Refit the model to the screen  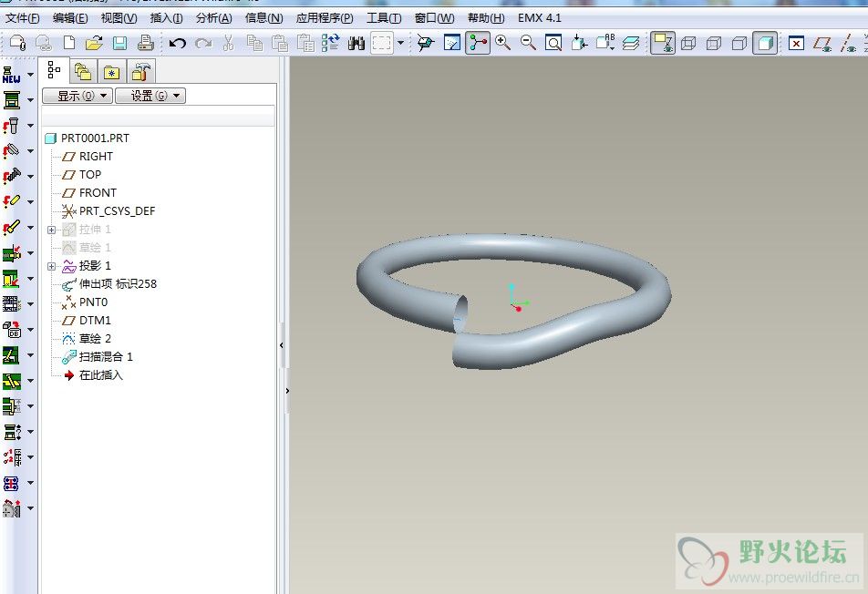(553, 43)
